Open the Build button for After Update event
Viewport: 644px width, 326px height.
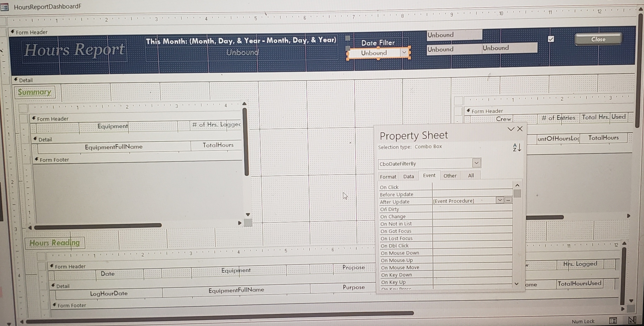coord(508,200)
